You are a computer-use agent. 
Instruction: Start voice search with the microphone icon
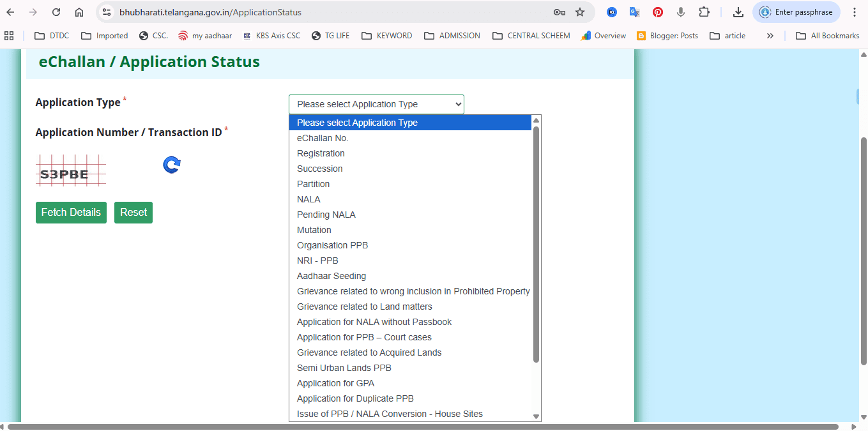tap(680, 11)
